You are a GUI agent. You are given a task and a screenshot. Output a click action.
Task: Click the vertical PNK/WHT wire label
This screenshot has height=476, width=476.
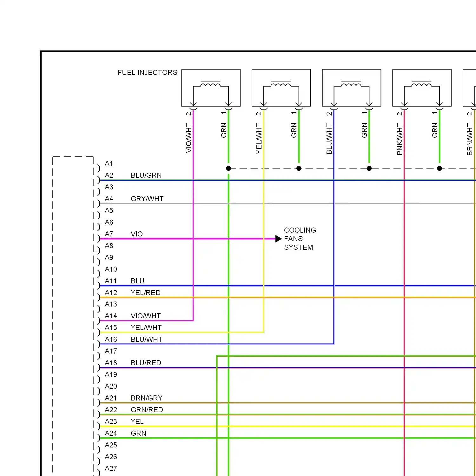400,139
